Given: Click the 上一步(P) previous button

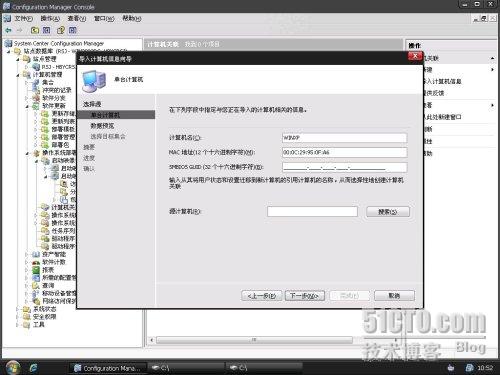Looking at the screenshot, I should click(x=262, y=296).
